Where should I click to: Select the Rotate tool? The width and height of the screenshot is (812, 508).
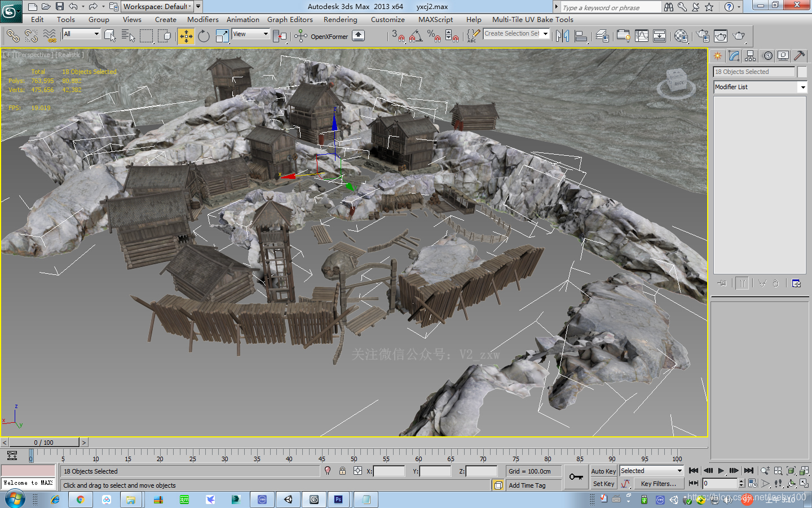click(x=204, y=36)
